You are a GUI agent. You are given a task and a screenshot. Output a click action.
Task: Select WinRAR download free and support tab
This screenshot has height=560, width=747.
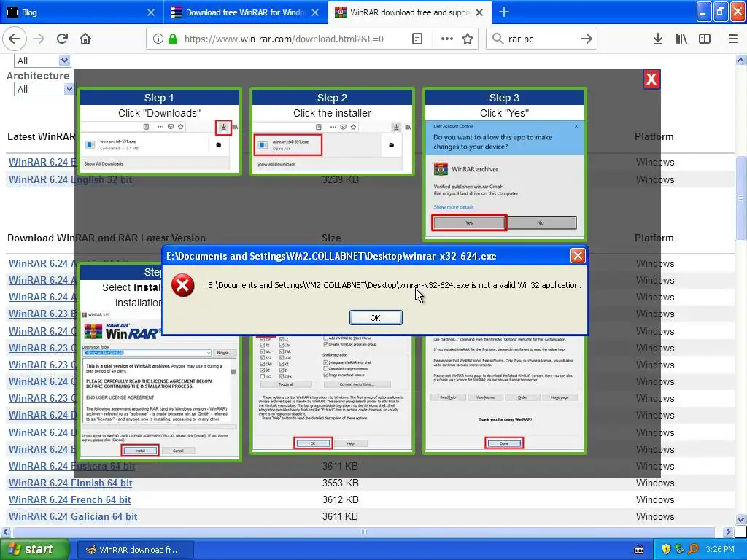click(x=410, y=12)
